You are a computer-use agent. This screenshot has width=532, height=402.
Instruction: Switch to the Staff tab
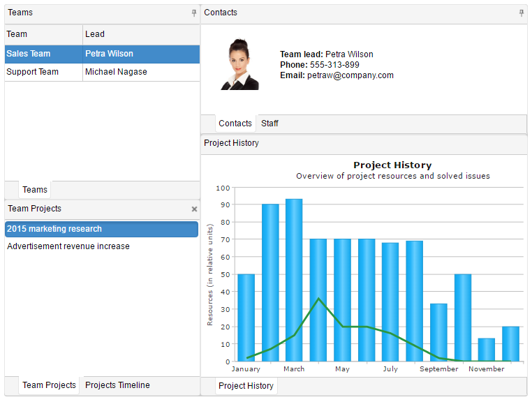[x=269, y=124]
